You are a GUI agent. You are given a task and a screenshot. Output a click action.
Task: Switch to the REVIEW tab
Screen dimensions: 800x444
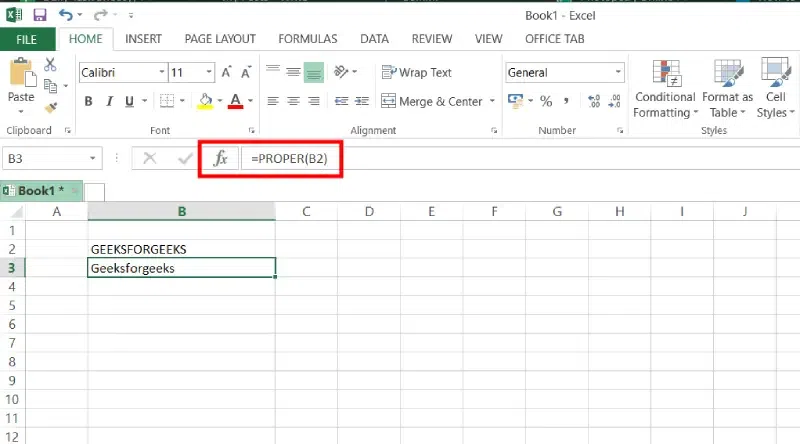(432, 39)
